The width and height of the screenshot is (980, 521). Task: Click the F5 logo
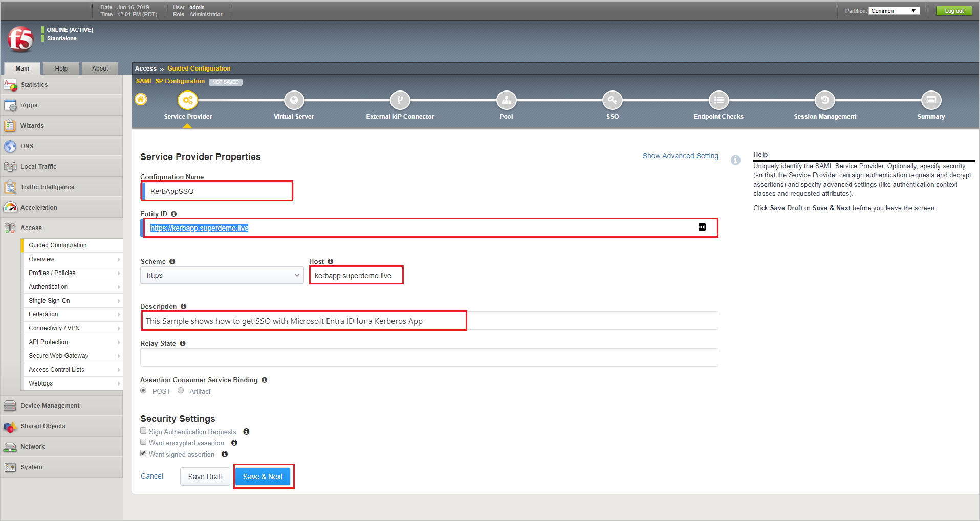pyautogui.click(x=20, y=39)
